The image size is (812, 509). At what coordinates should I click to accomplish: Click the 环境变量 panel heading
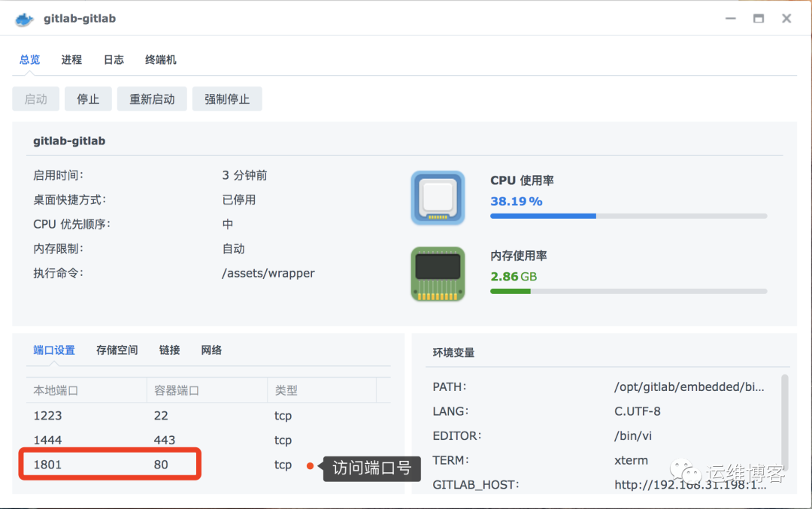(x=453, y=353)
